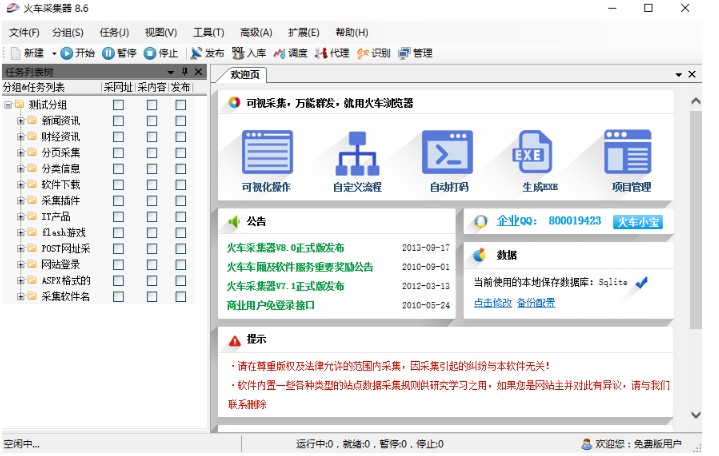Check 采网址 box for 测试分组

click(118, 105)
